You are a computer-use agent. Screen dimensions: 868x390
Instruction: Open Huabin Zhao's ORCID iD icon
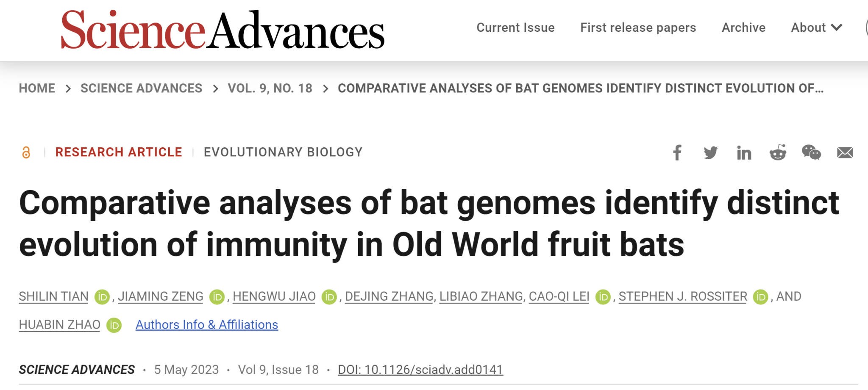114,325
